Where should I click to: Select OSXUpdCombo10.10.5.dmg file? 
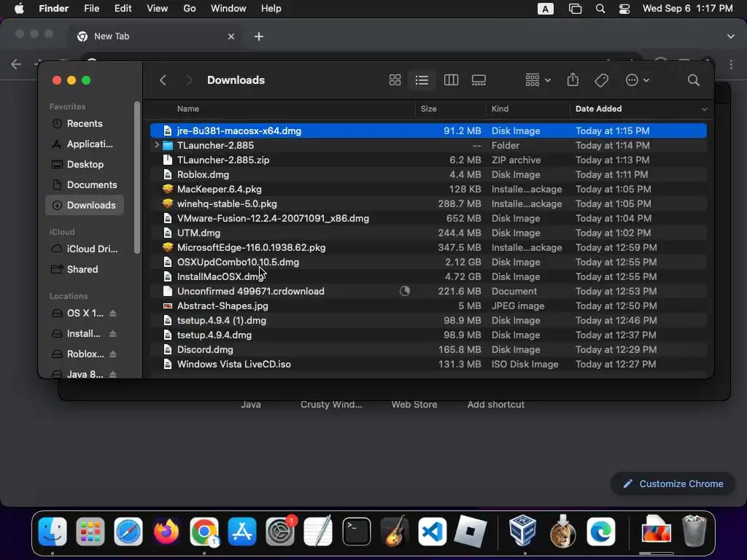coord(428,262)
